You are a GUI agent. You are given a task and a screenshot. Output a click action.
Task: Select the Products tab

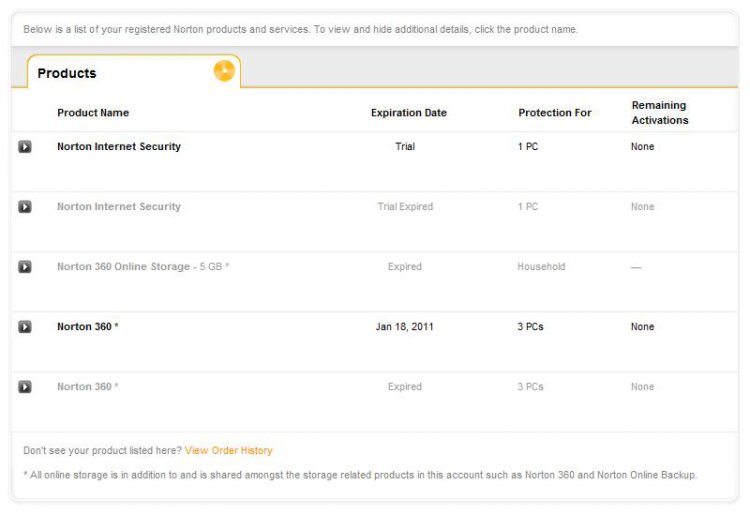134,72
